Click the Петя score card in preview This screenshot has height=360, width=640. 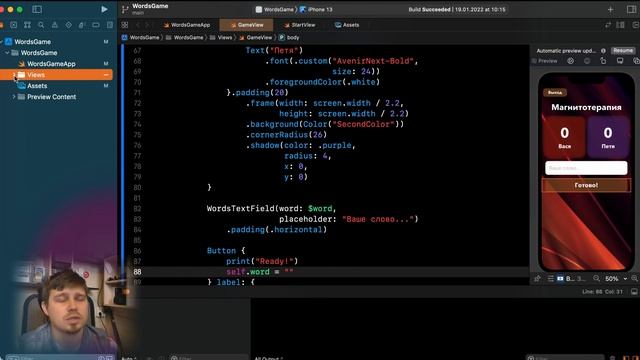click(608, 138)
